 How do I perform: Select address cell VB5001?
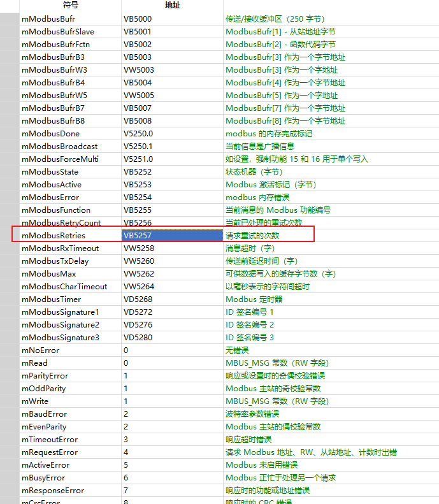pyautogui.click(x=172, y=32)
